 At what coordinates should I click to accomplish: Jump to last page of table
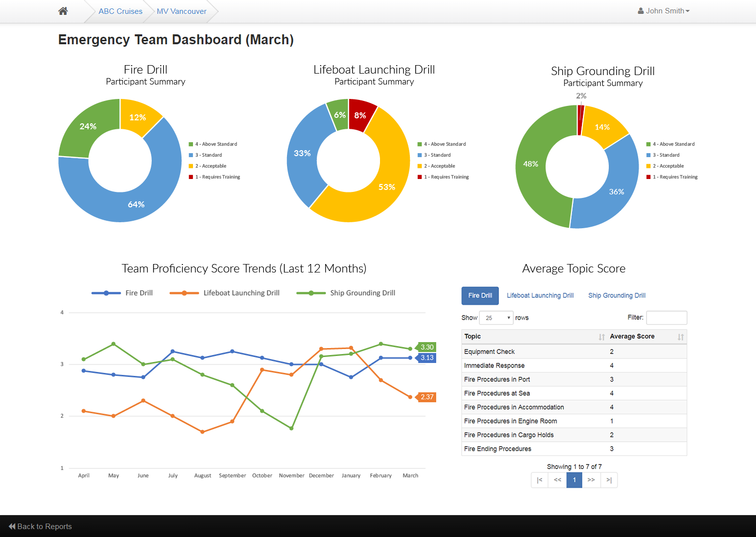609,480
